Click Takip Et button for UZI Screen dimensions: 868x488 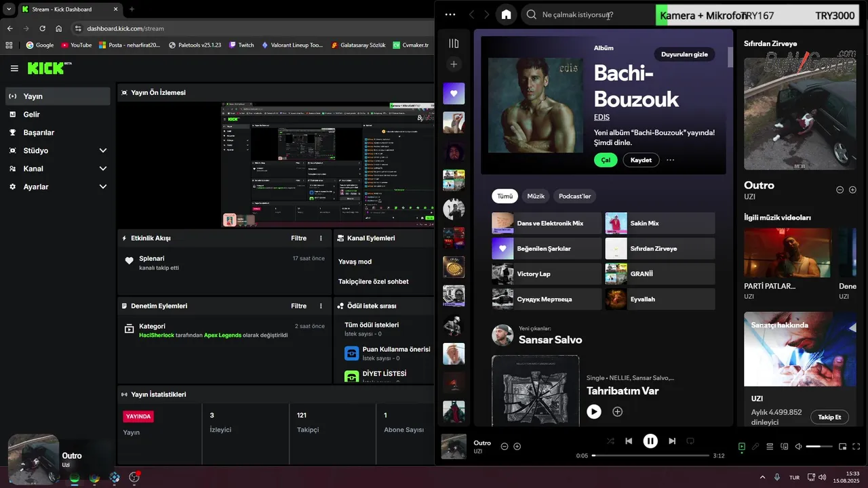(x=829, y=418)
